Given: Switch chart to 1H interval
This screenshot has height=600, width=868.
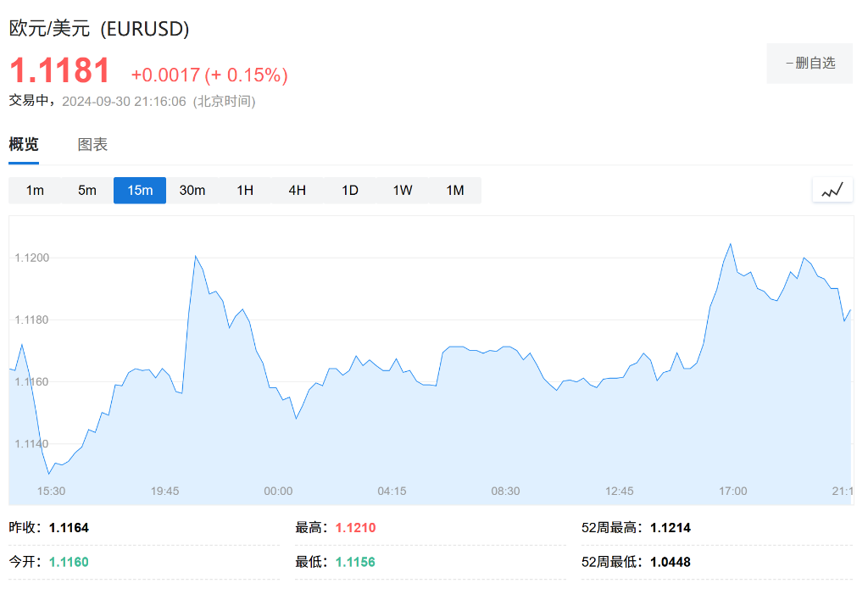Looking at the screenshot, I should point(245,190).
